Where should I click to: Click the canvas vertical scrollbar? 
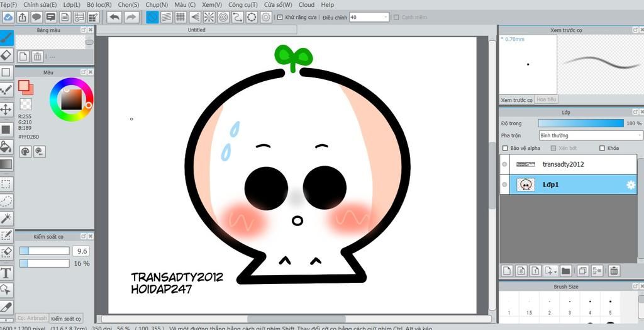click(x=492, y=175)
